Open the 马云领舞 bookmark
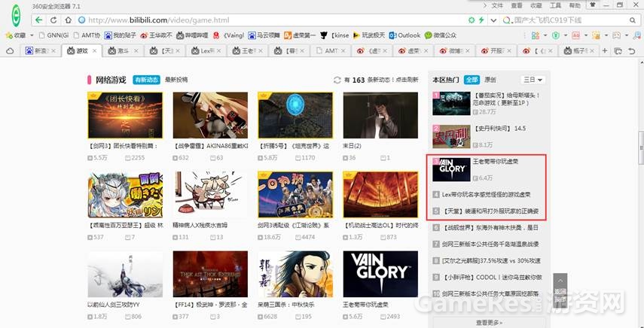 coord(264,35)
